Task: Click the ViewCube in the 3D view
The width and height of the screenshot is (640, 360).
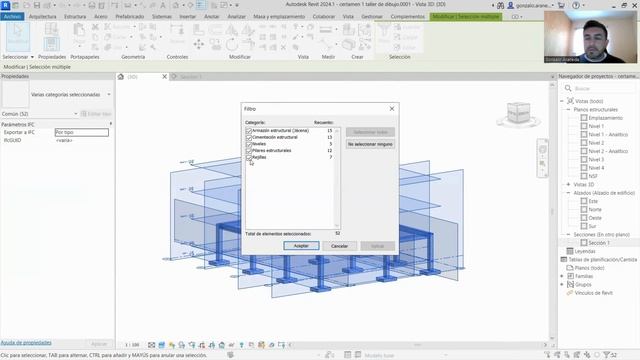Action: click(518, 113)
